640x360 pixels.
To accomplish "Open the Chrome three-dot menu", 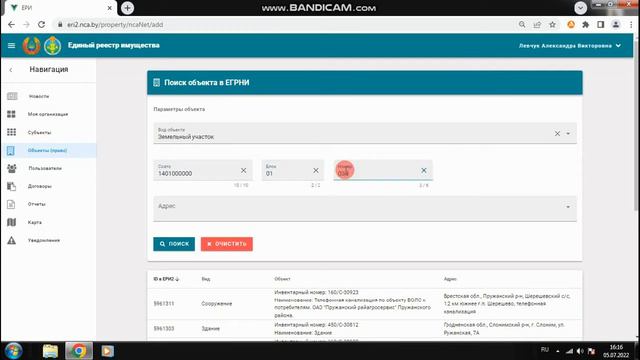I will [x=631, y=24].
